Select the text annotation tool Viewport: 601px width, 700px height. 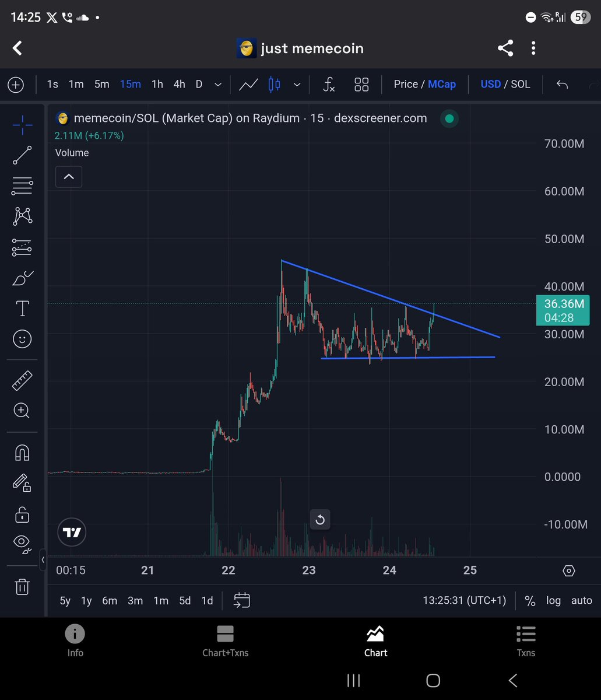22,308
